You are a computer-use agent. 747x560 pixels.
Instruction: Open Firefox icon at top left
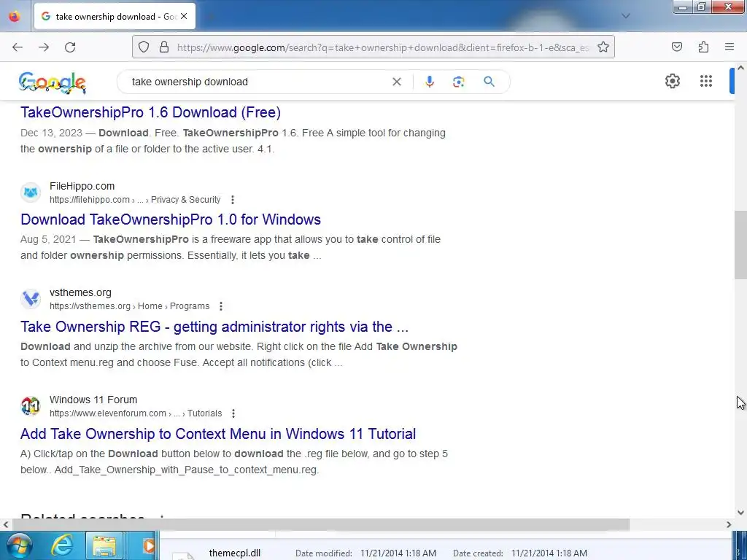pyautogui.click(x=15, y=16)
